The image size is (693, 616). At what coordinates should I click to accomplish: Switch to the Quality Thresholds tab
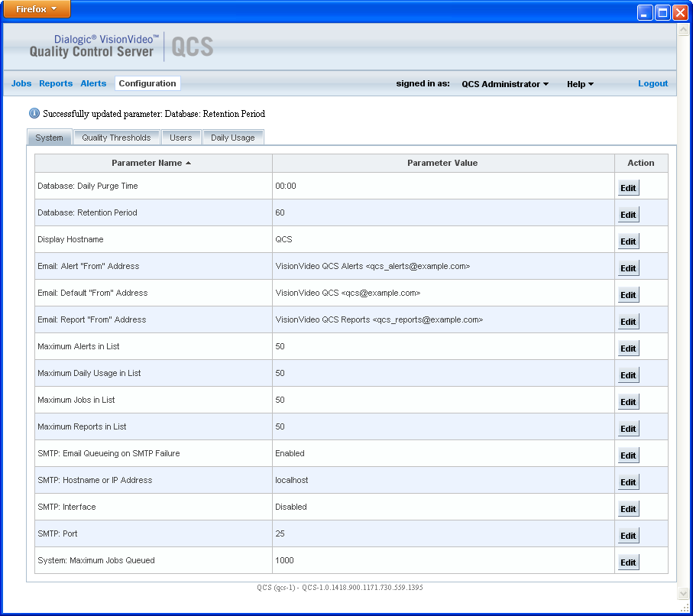116,137
